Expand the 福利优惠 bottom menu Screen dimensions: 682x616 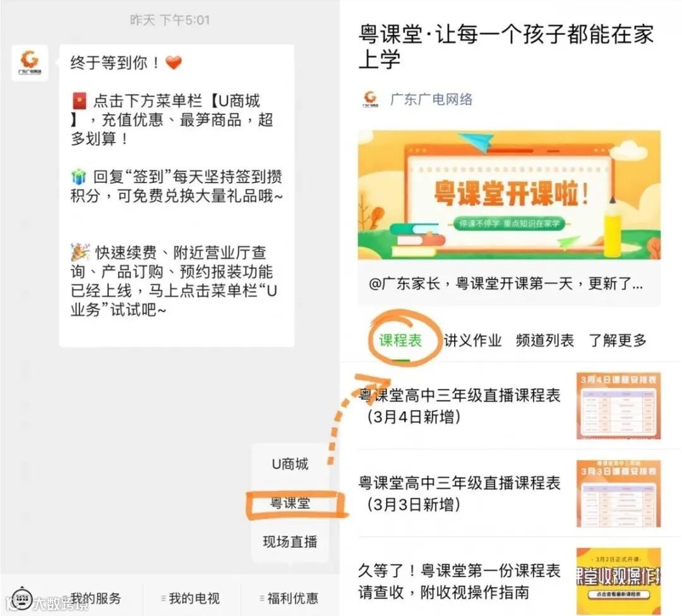pyautogui.click(x=289, y=598)
